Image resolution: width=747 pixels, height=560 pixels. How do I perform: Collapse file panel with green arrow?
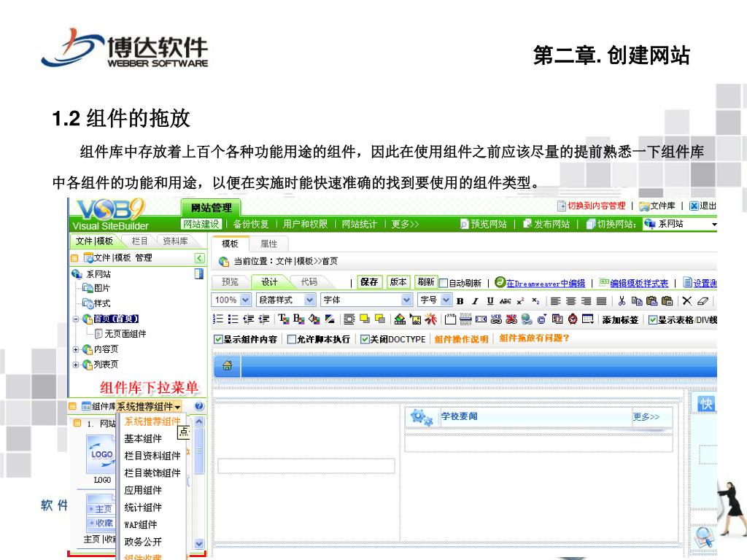(x=200, y=258)
